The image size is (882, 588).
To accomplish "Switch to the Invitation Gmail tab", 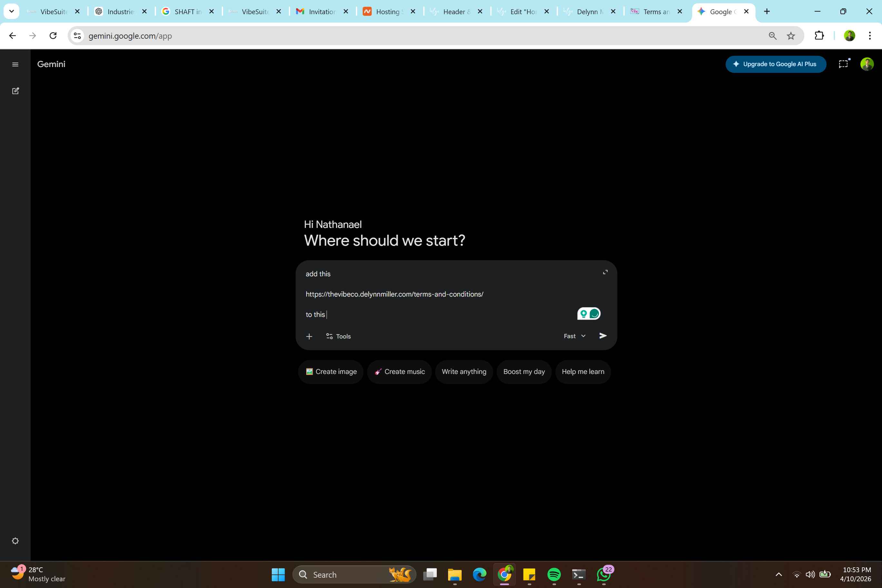I will coord(322,12).
